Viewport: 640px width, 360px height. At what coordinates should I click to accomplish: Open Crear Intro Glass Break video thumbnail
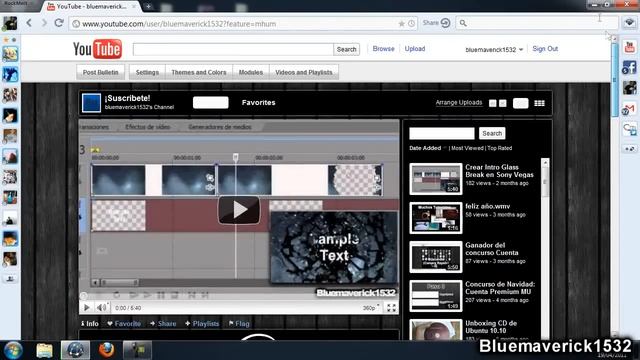click(x=436, y=179)
